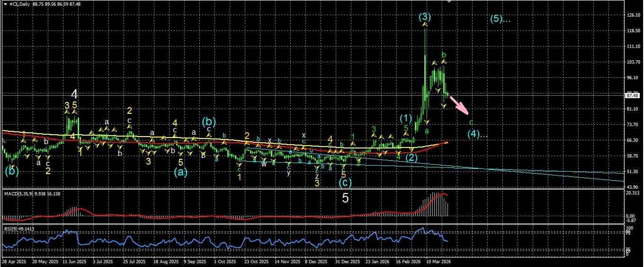Click the 16 Feb 2026 date label

pyautogui.click(x=409, y=261)
